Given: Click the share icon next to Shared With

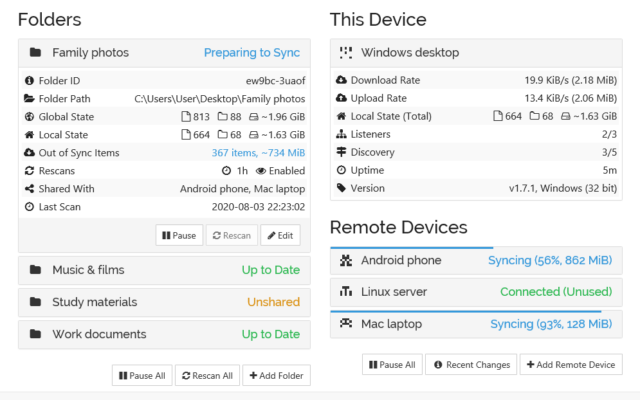Looking at the screenshot, I should (x=29, y=189).
